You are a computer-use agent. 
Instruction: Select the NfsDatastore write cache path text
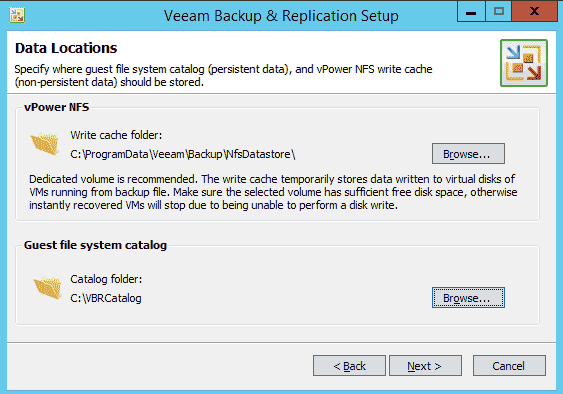click(183, 154)
